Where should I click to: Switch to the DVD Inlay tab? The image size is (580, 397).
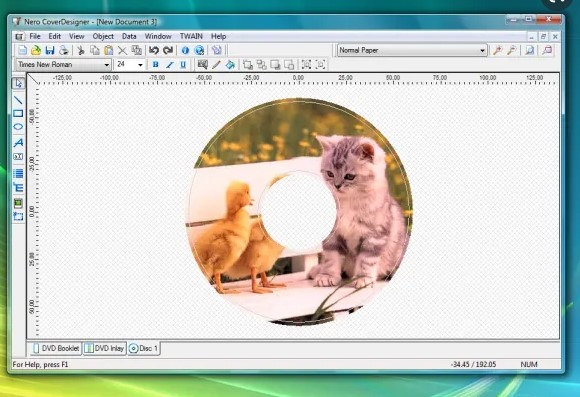[x=104, y=349]
